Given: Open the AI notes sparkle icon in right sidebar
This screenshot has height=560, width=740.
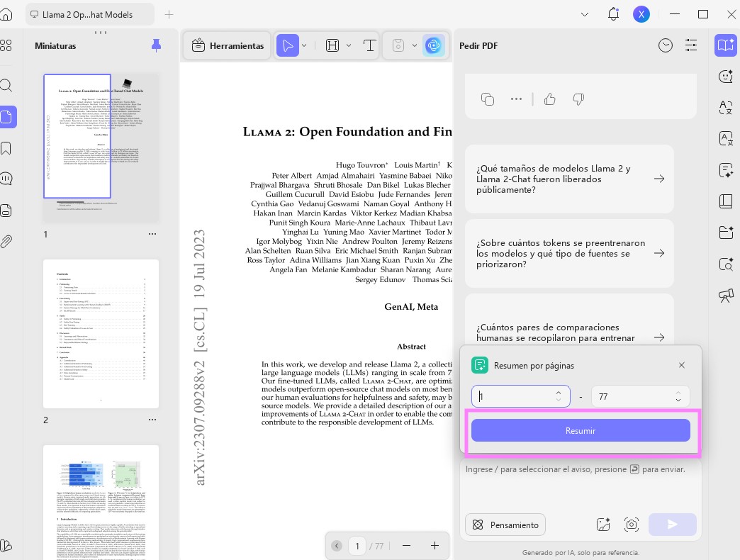Looking at the screenshot, I should [726, 170].
